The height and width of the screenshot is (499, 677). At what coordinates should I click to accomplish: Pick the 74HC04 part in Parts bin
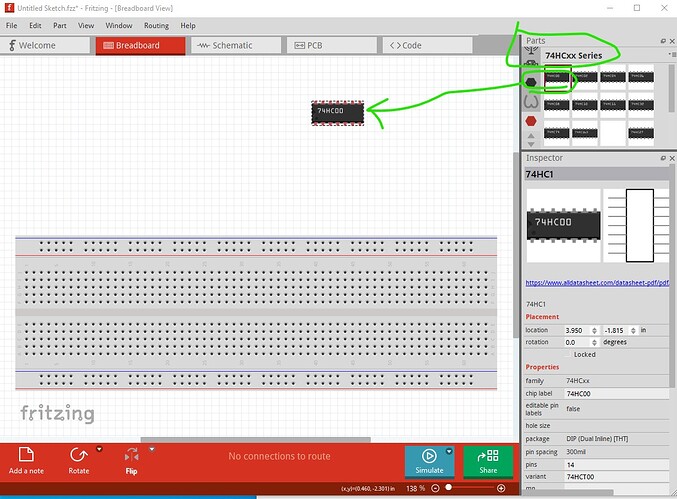[613, 77]
